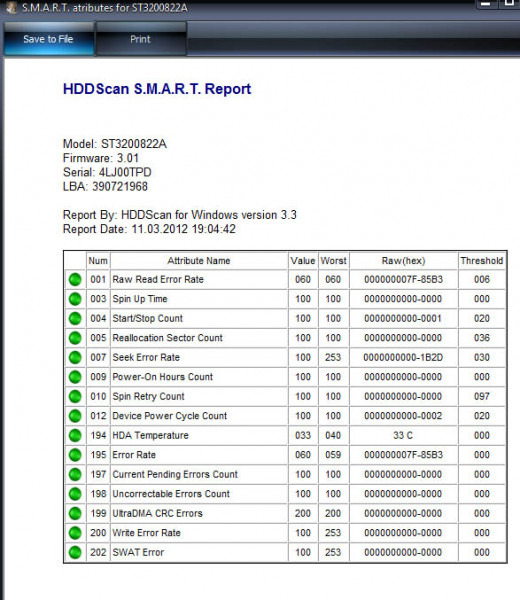Click the green indicator beside SWAT Error

75,553
